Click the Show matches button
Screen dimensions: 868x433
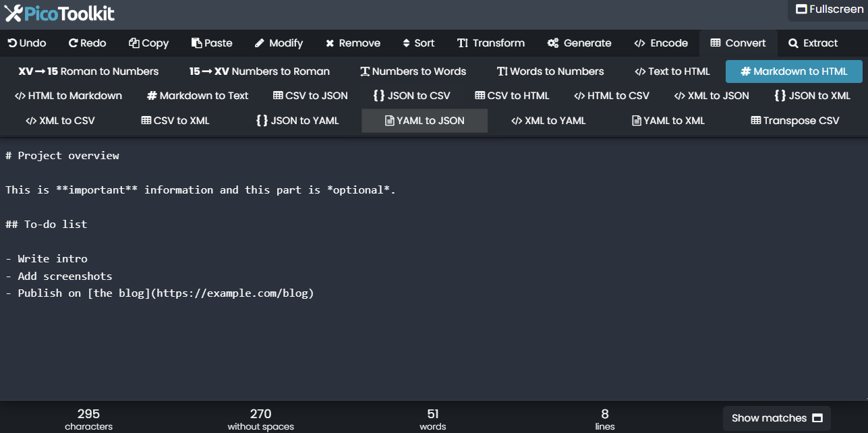coord(776,418)
